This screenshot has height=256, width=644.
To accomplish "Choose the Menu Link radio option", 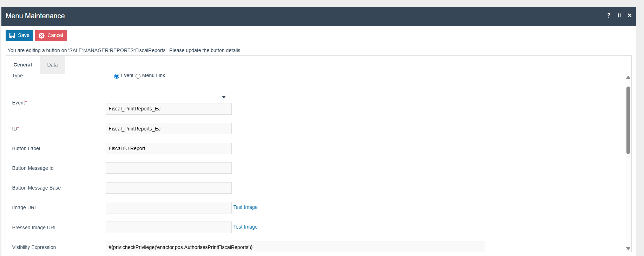I will point(138,76).
